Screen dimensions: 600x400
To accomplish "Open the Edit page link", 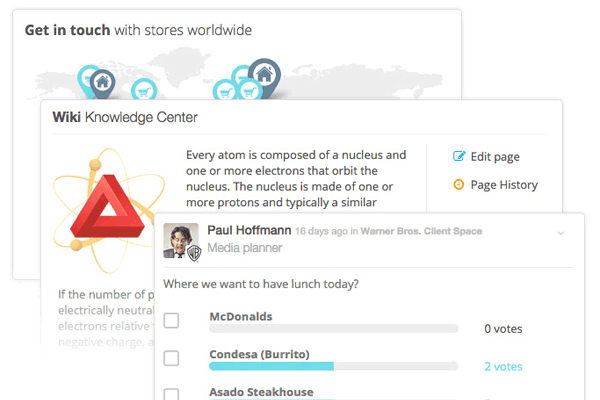I will pos(495,156).
